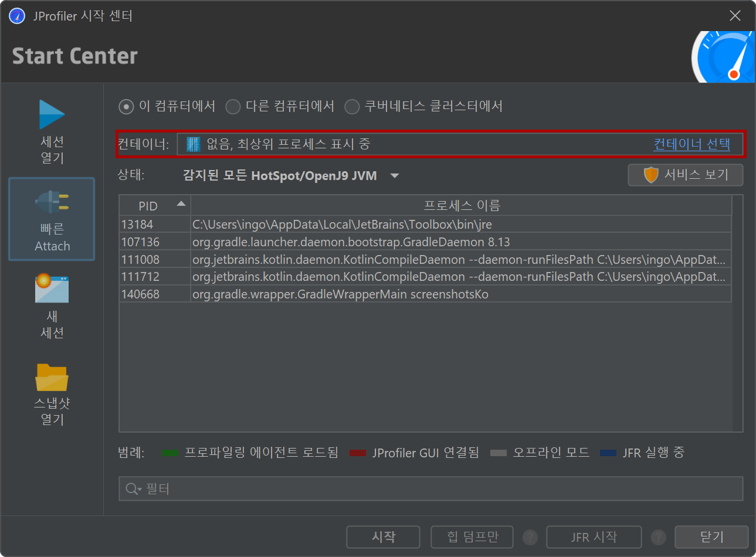Click the 힙 덤프만 button
The width and height of the screenshot is (756, 557).
472,537
